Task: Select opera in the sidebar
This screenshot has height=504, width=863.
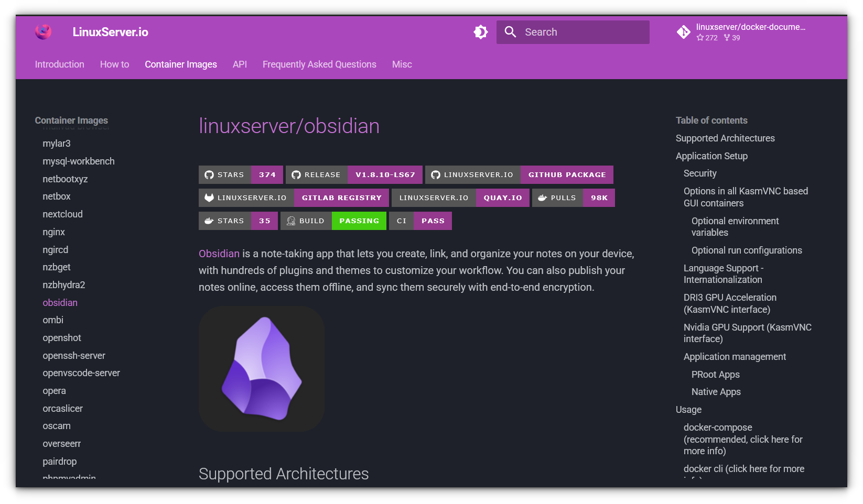Action: point(55,391)
